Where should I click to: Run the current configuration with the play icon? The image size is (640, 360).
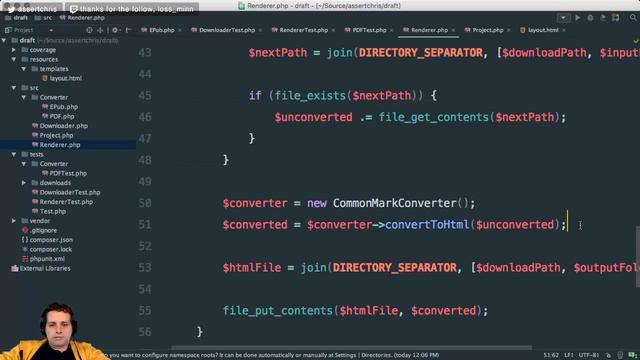tap(578, 18)
